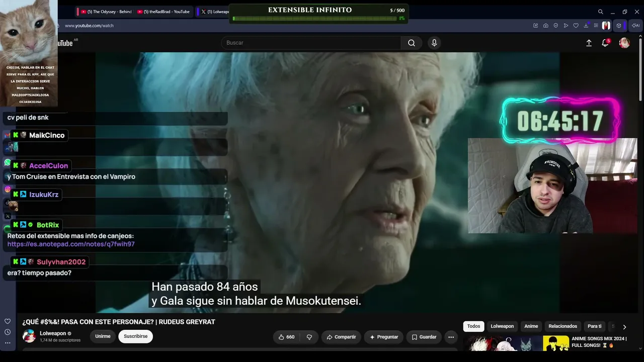Open the browser easy setup sliders icon
Viewport: 644px width, 362px height.
[596, 26]
